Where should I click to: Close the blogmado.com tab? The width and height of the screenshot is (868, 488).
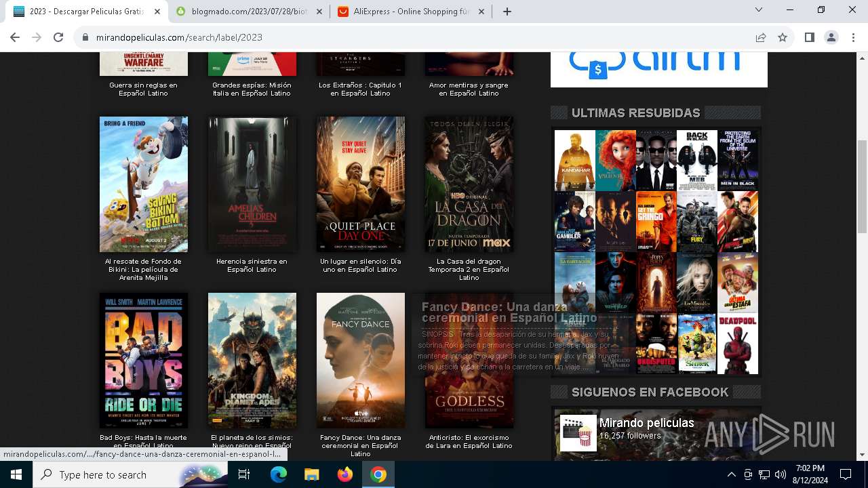(319, 12)
